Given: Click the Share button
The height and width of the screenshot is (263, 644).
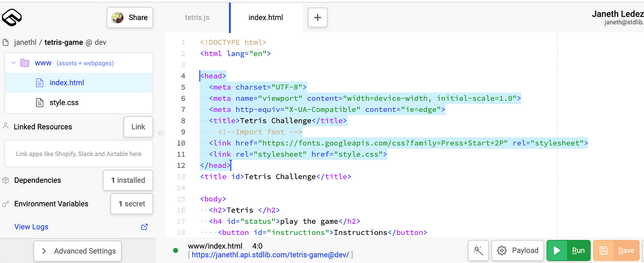Looking at the screenshot, I should point(130,18).
